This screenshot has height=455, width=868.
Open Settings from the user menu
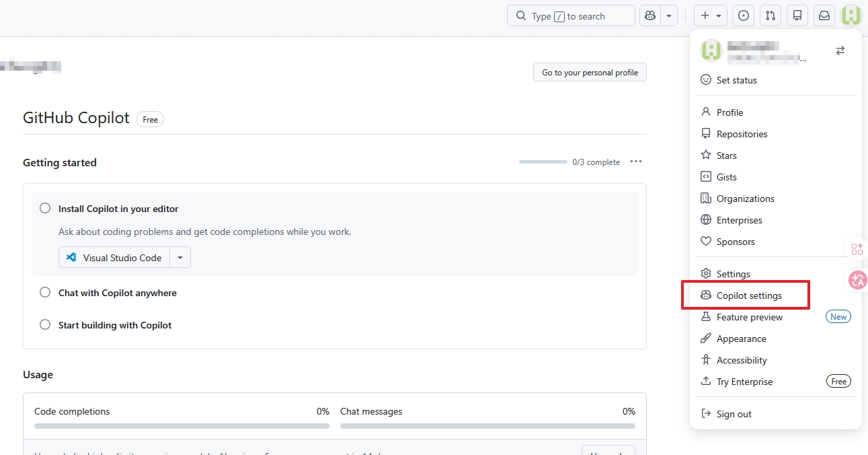click(x=776, y=274)
